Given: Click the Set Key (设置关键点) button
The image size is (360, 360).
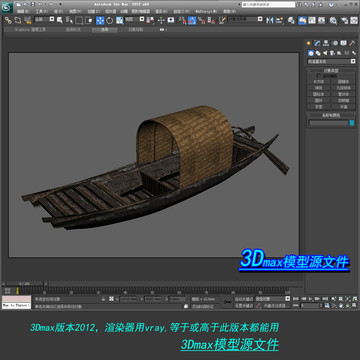Looking at the screenshot, I should click(244, 305).
